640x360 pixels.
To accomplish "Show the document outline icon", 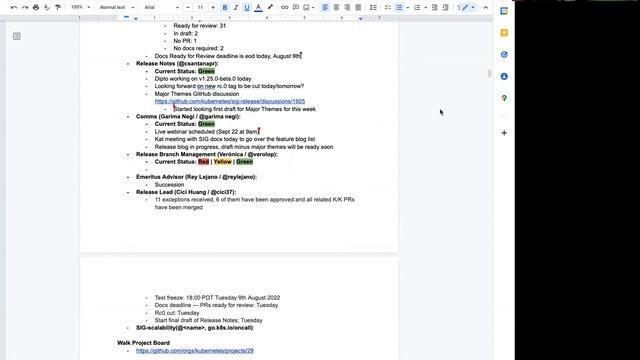I will [x=17, y=36].
